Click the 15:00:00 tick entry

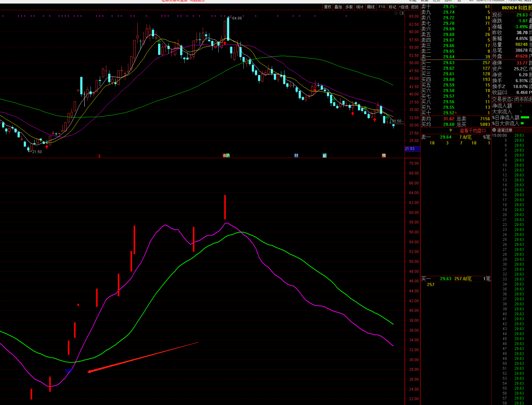[499, 136]
